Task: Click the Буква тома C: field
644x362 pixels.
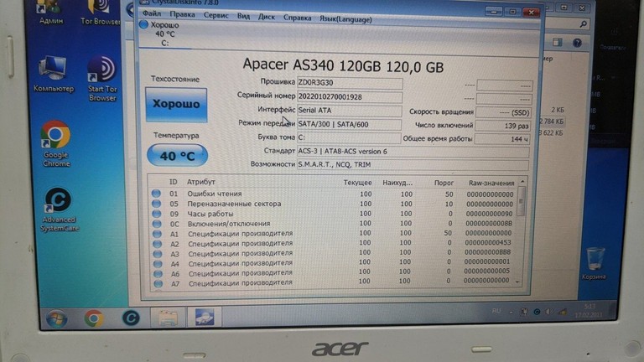Action: (349, 137)
